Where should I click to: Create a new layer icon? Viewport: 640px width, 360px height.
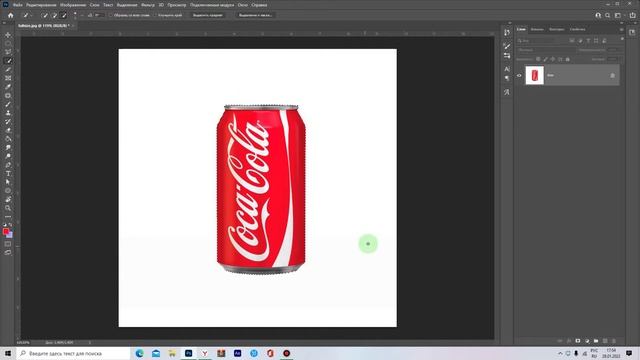click(605, 341)
